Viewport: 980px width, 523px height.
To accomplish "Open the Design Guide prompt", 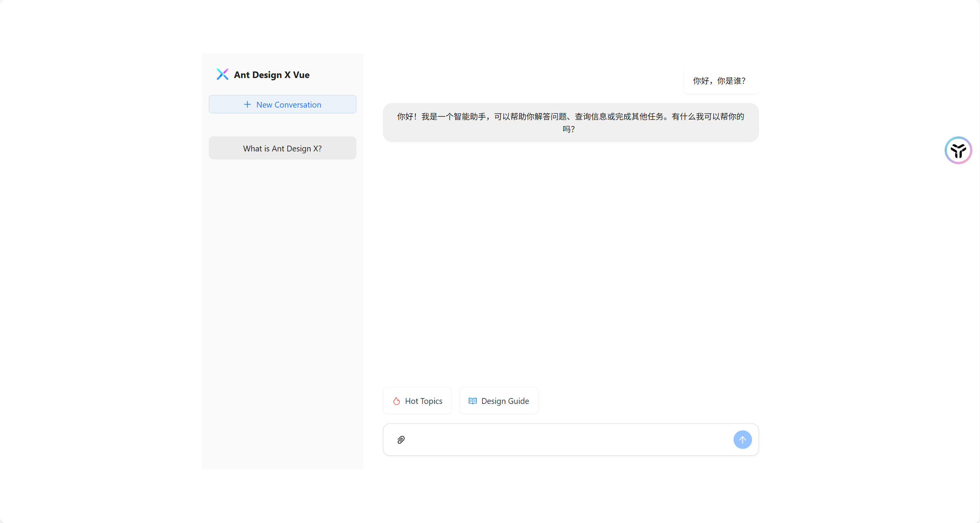I will (x=498, y=401).
